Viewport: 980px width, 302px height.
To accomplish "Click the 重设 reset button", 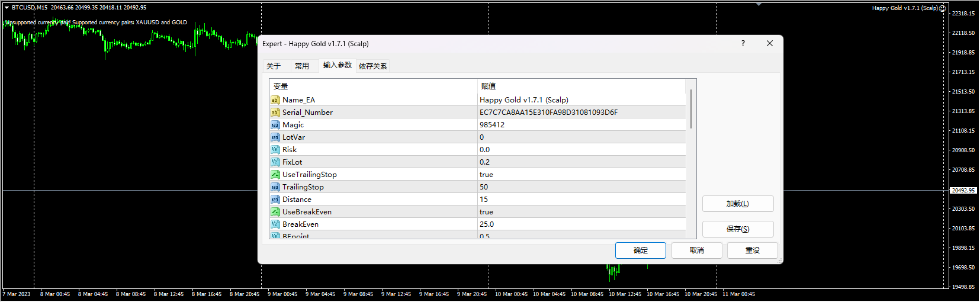I will click(x=753, y=250).
